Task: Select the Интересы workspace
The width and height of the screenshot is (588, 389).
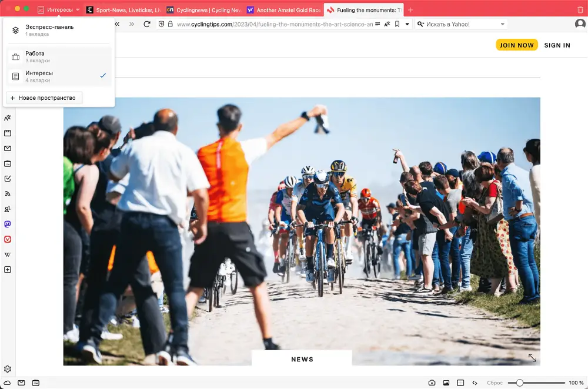Action: pos(59,76)
